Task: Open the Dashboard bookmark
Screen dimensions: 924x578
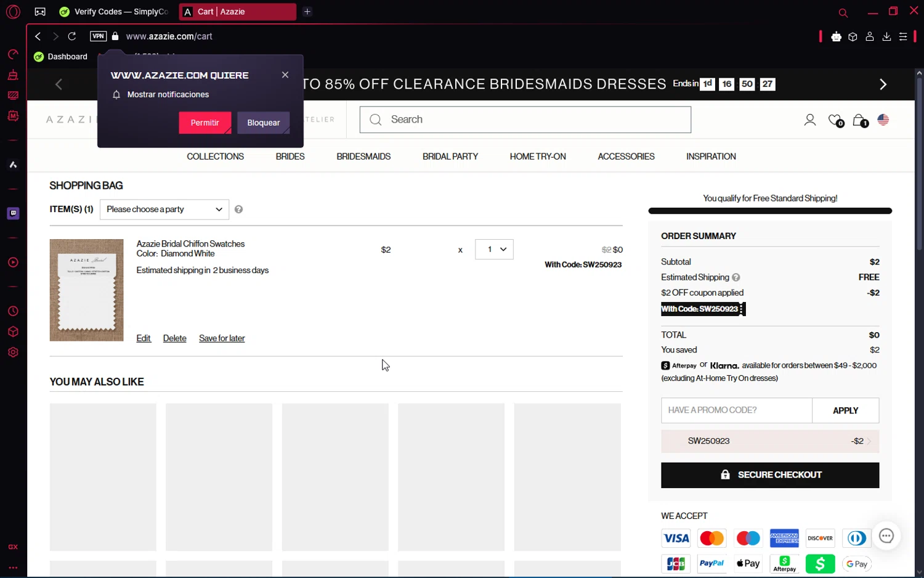Action: pos(61,57)
